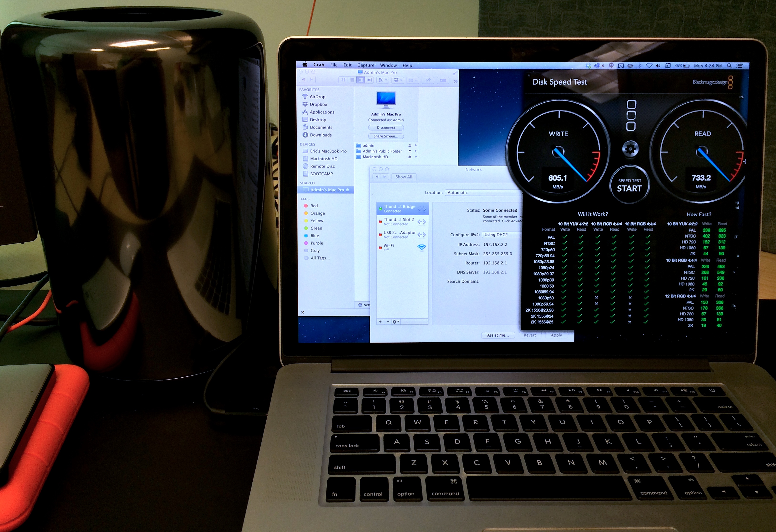Click the Finder Share toolbar icon
776x532 pixels.
(428, 80)
